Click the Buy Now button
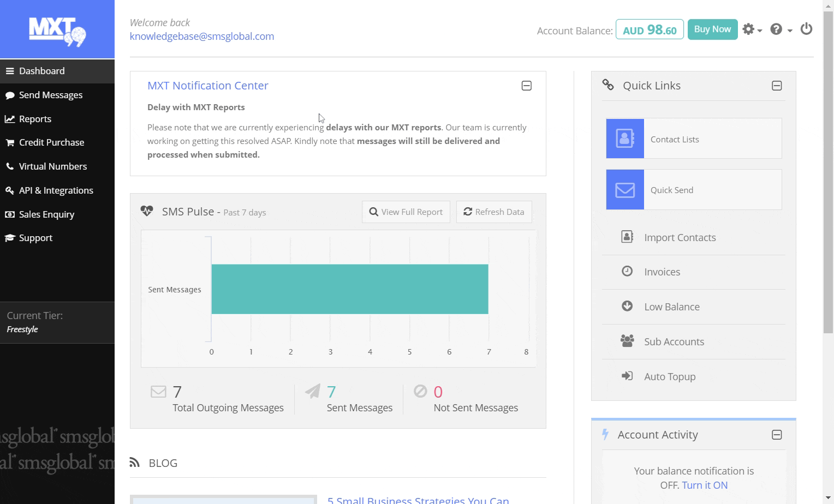This screenshot has width=834, height=504. [x=712, y=29]
